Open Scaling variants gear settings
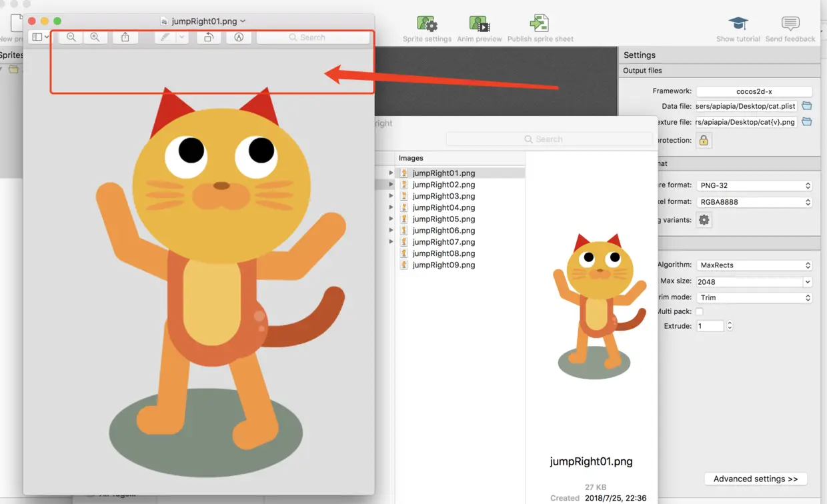This screenshot has height=504, width=827. pos(704,220)
